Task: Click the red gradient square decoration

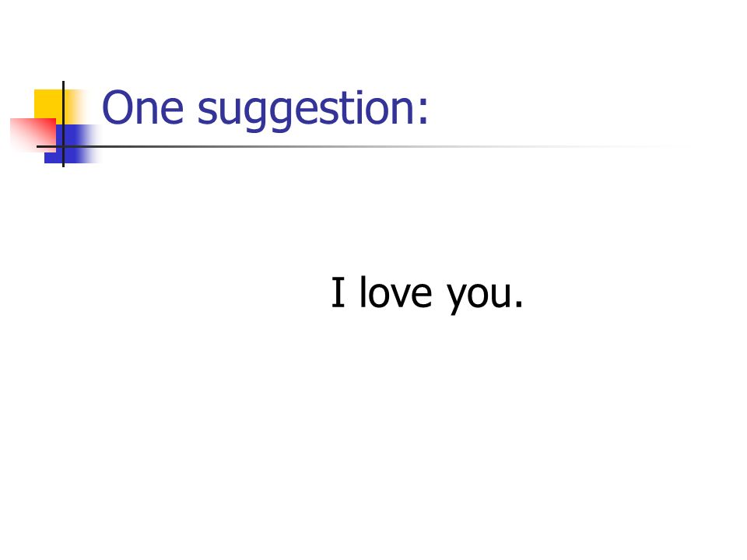Action: click(x=33, y=135)
